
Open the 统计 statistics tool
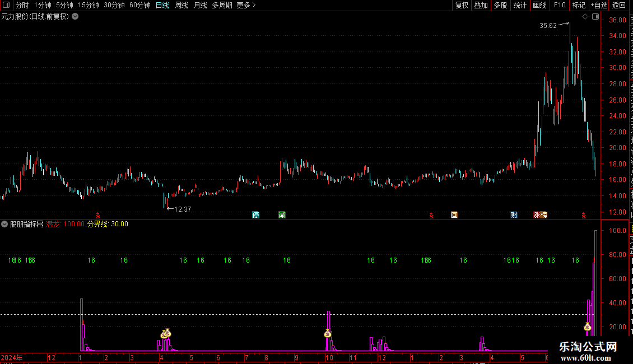click(519, 5)
